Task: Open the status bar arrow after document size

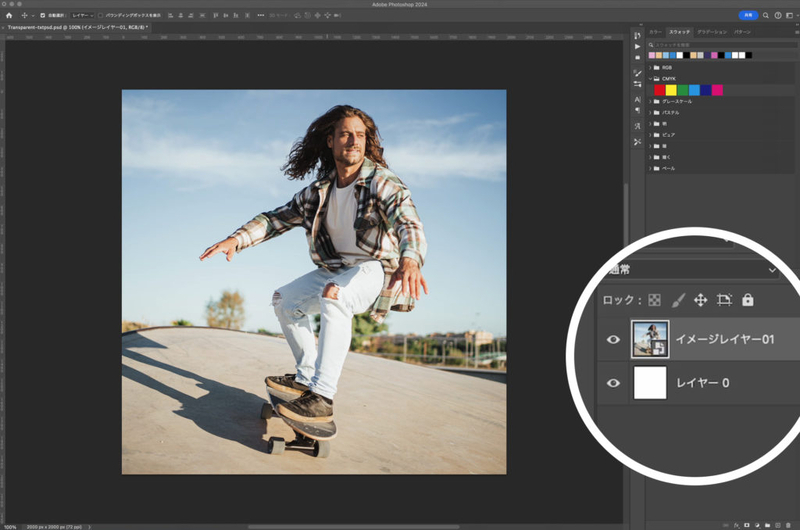Action: (x=90, y=527)
